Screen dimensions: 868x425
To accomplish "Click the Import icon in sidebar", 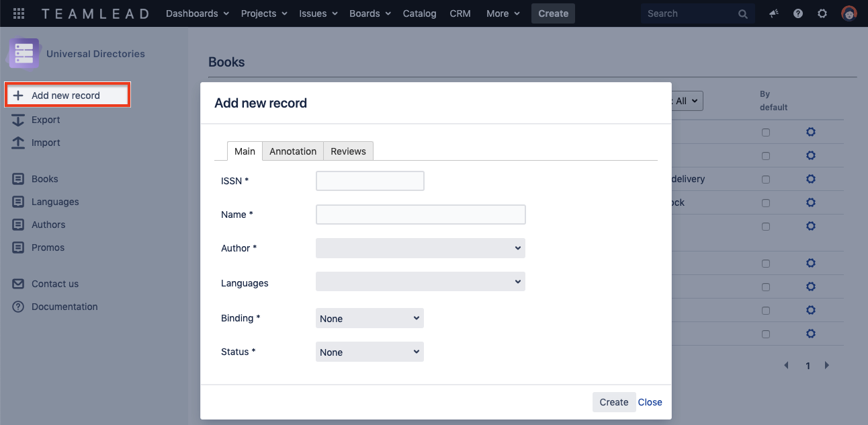I will click(19, 143).
